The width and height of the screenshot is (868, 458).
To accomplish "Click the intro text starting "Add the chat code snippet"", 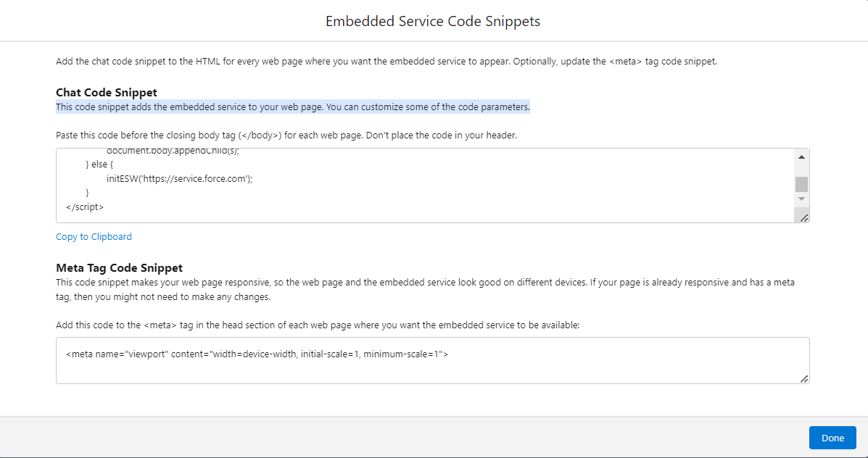I will 386,62.
